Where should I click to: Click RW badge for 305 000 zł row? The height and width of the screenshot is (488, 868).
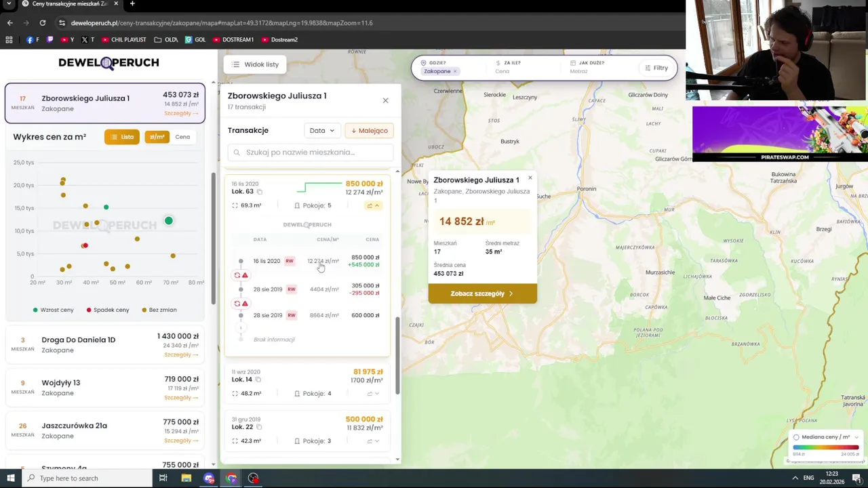(291, 289)
